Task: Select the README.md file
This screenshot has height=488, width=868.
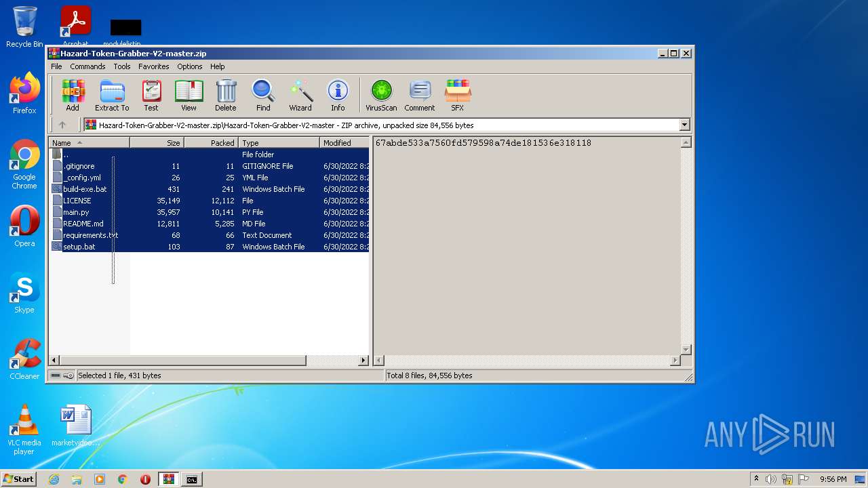Action: pyautogui.click(x=209, y=224)
